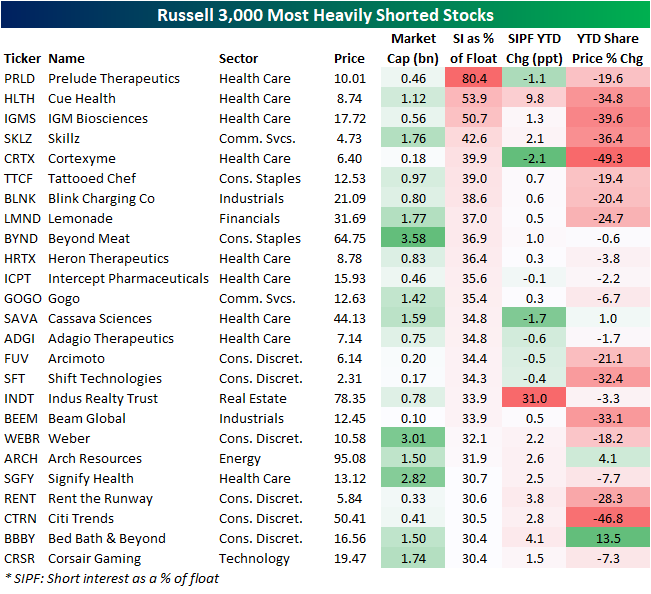Viewport: 651px width, 594px height.
Task: Click the SIPF footnote below the table
Action: pyautogui.click(x=111, y=578)
